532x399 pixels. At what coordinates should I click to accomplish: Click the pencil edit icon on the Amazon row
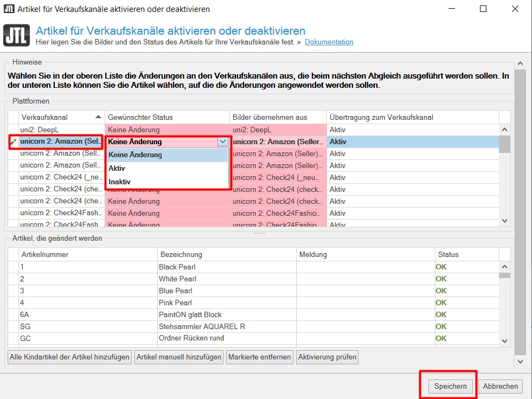13,141
